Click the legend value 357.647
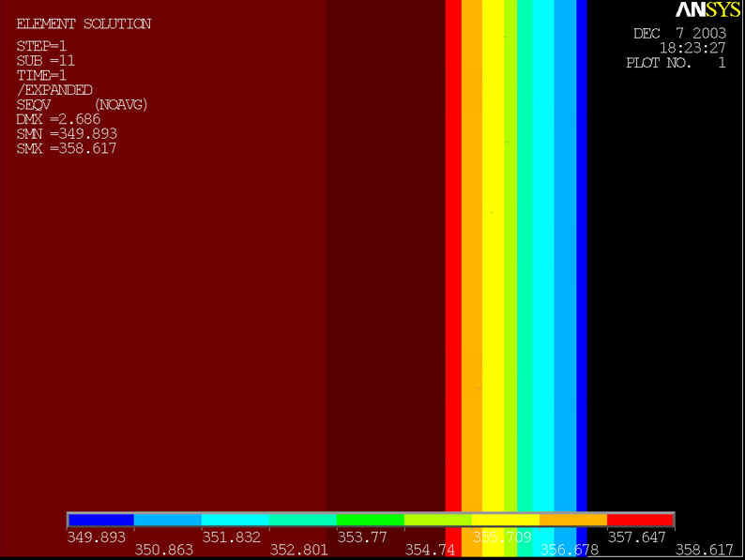 coord(637,537)
